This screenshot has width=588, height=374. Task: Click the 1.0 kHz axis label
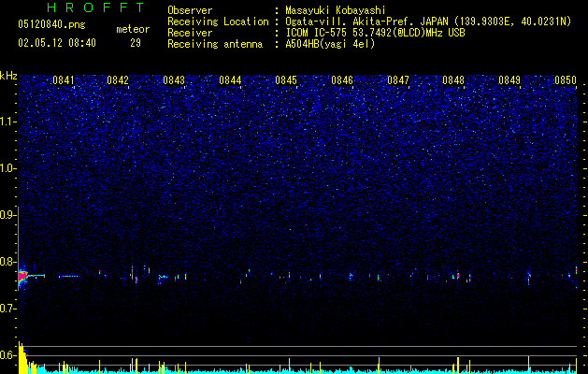[7, 168]
